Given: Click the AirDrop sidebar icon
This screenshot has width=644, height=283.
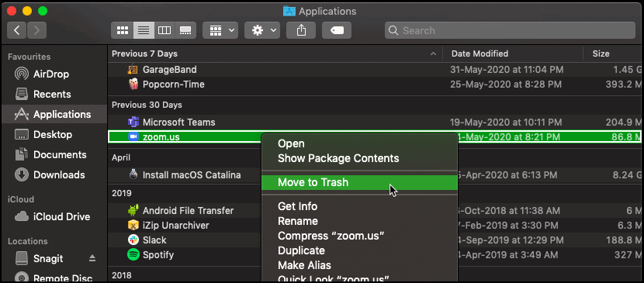Looking at the screenshot, I should 22,74.
